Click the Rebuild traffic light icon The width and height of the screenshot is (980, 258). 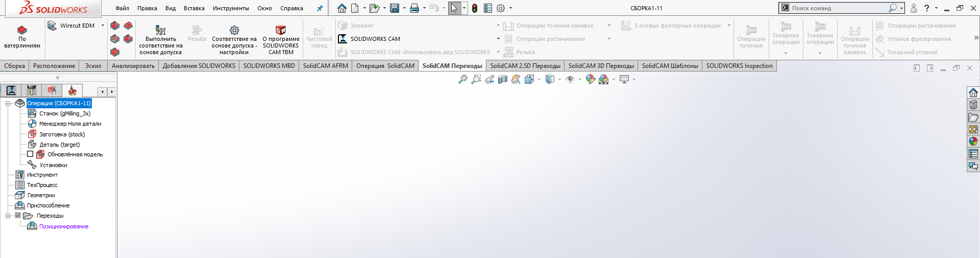(475, 8)
